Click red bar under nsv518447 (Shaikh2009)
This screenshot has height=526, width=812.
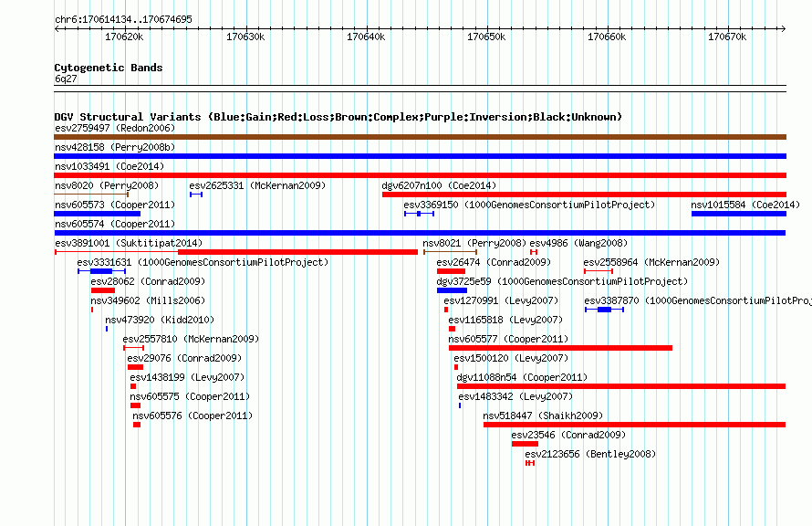(634, 425)
